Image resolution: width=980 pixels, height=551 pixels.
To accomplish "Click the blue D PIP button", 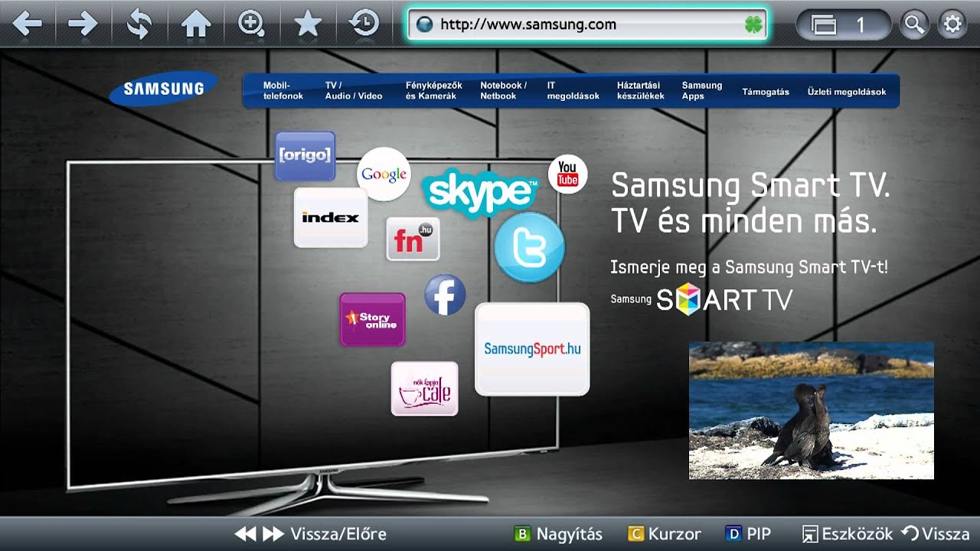I will (747, 534).
